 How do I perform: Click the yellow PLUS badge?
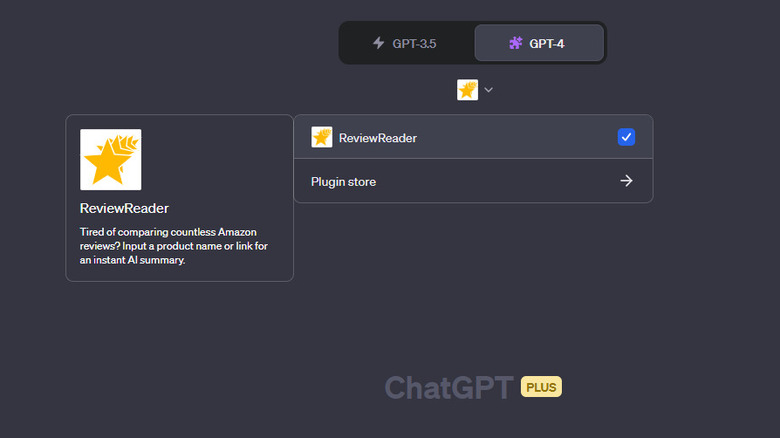pos(541,387)
